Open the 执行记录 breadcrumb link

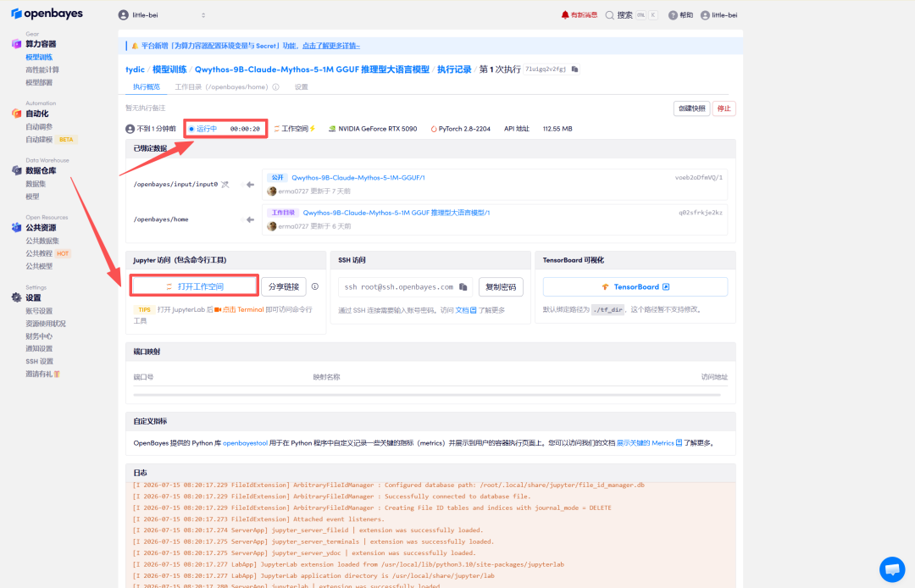pyautogui.click(x=454, y=69)
